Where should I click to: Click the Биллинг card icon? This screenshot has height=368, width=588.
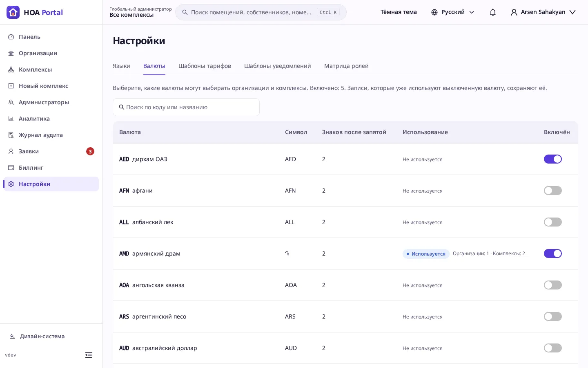(x=11, y=168)
